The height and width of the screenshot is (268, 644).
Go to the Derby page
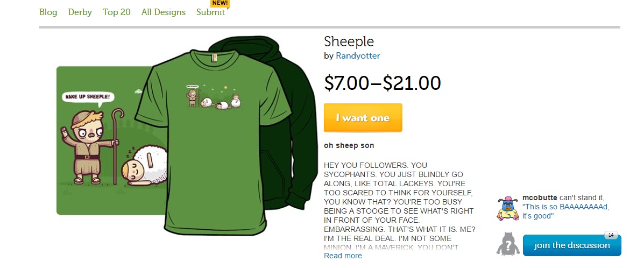point(80,12)
